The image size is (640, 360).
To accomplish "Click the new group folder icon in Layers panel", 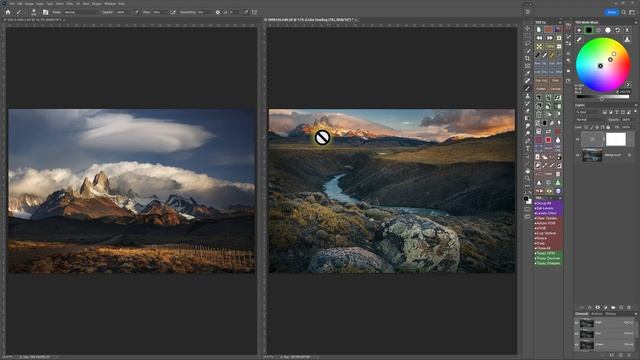I will (x=613, y=307).
